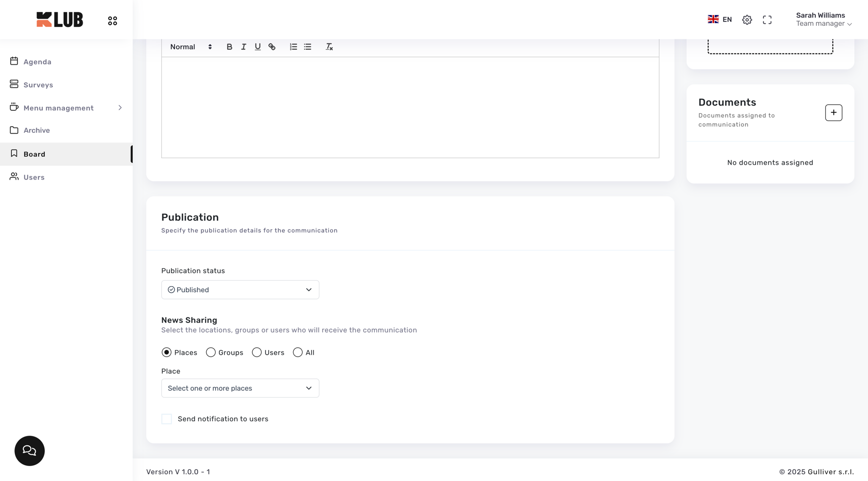868x481 pixels.
Task: Go to Surveys in sidebar
Action: tap(38, 85)
